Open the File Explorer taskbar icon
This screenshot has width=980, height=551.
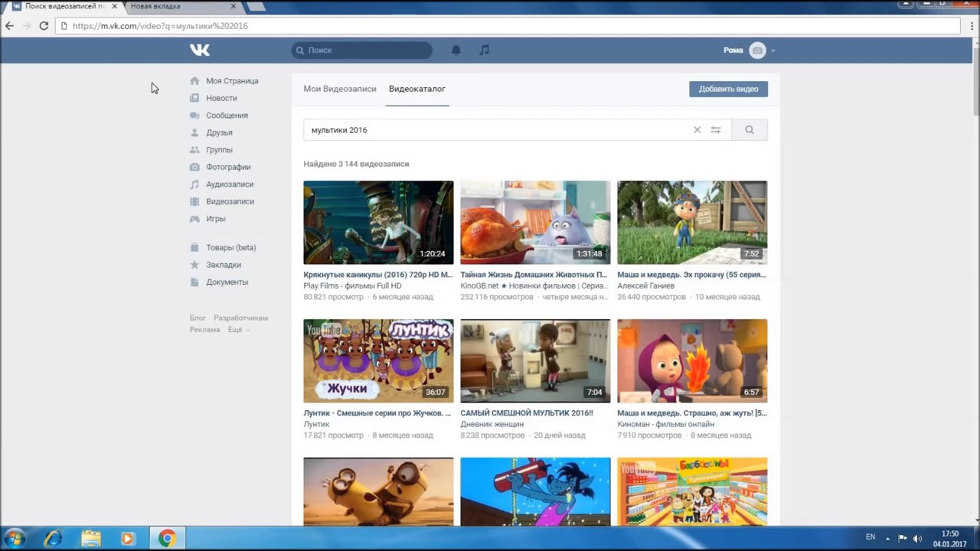click(90, 539)
